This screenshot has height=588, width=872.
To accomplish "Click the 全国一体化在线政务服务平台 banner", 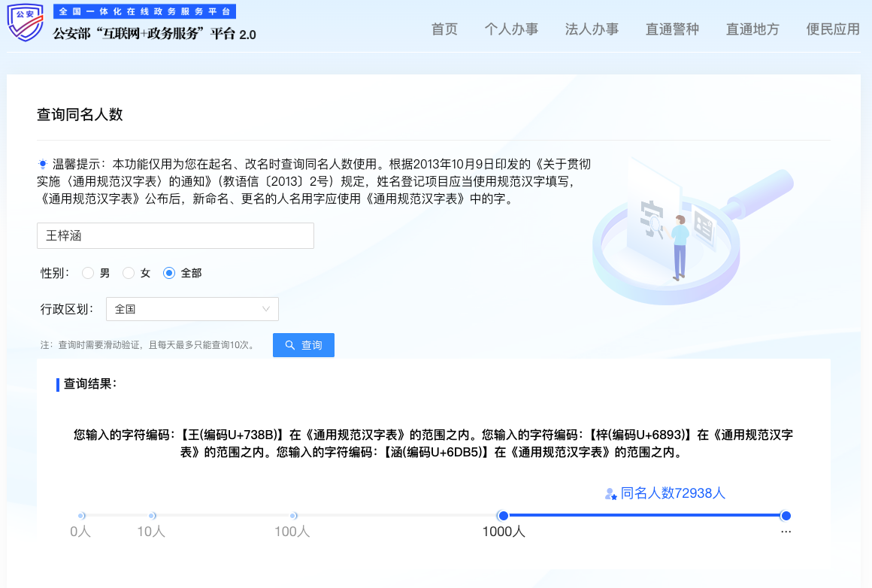I will (x=144, y=11).
